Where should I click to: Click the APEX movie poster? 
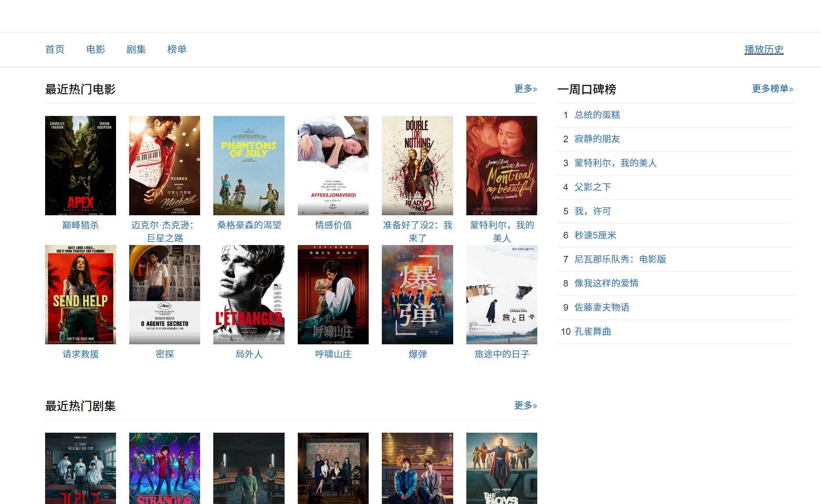[x=81, y=165]
